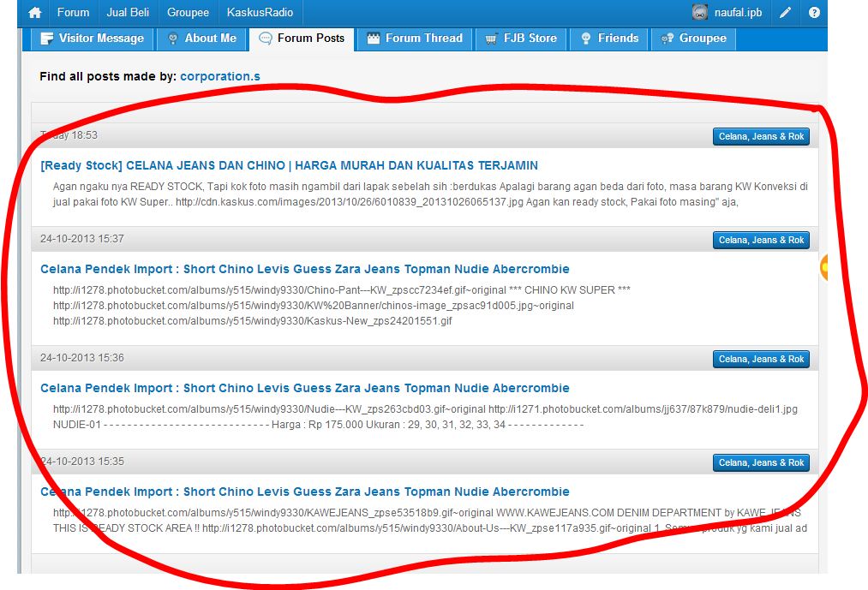
Task: Click category button on 15:35 post
Action: point(761,462)
